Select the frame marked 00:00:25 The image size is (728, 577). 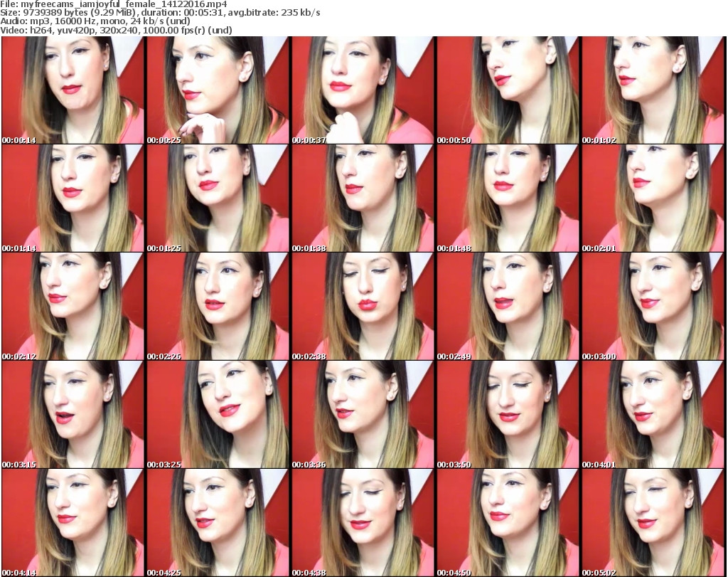218,90
